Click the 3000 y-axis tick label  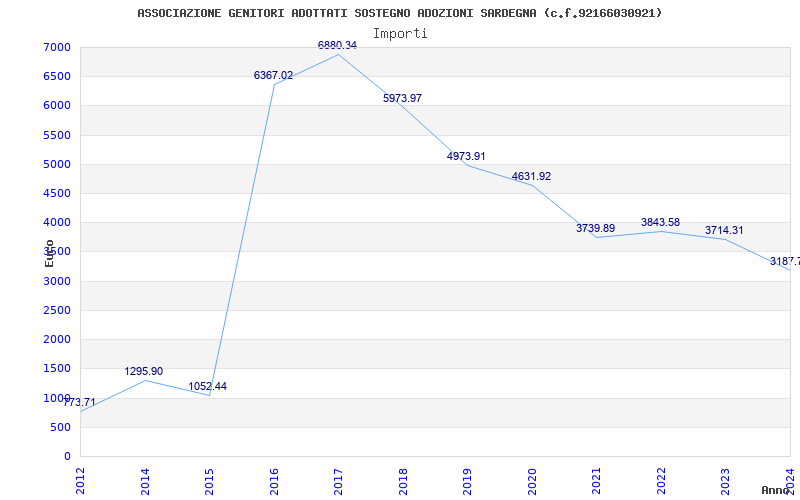57,281
